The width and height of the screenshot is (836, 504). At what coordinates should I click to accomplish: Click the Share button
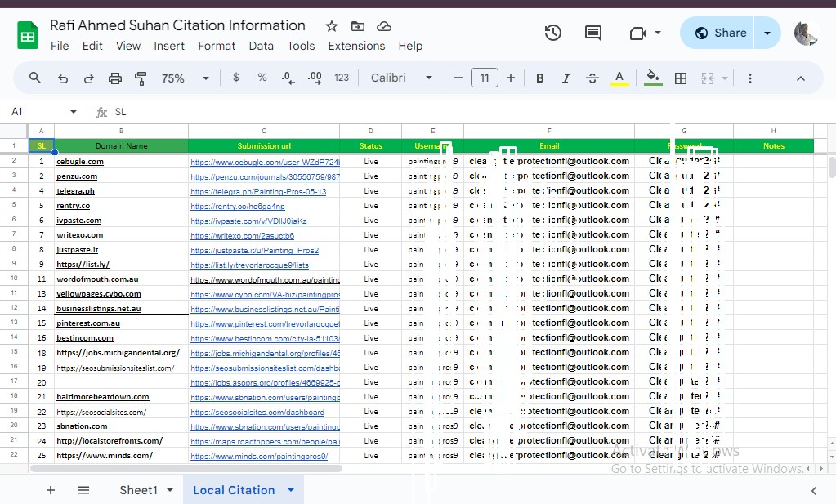720,33
